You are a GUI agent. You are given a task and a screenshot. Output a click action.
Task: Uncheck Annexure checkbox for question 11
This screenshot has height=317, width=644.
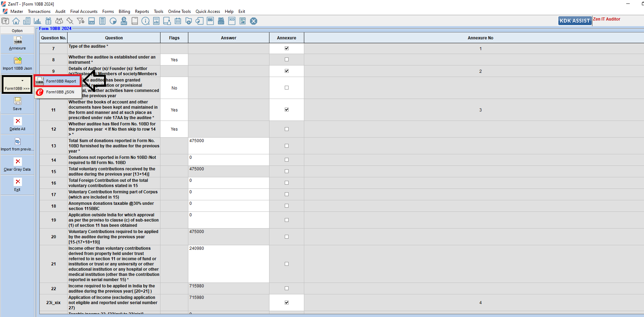pos(286,110)
